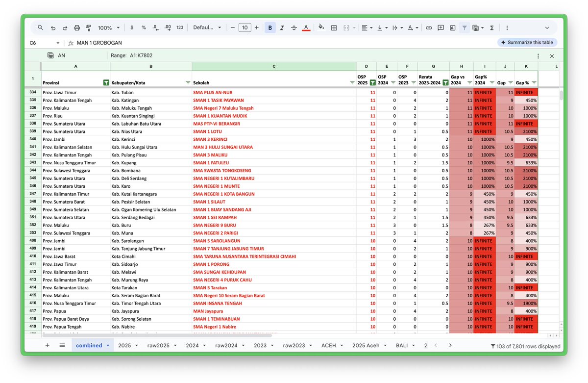Decrease font size with minus button
The width and height of the screenshot is (588, 383).
[x=233, y=28]
